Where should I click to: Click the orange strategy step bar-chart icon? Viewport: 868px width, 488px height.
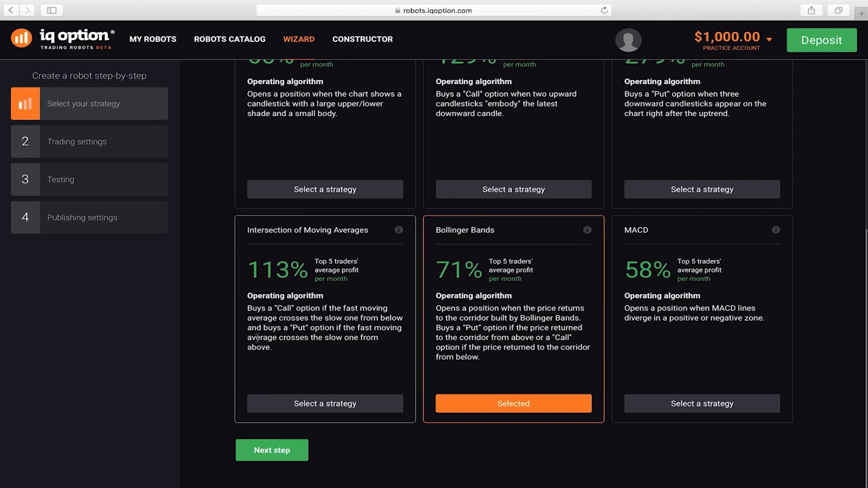25,104
